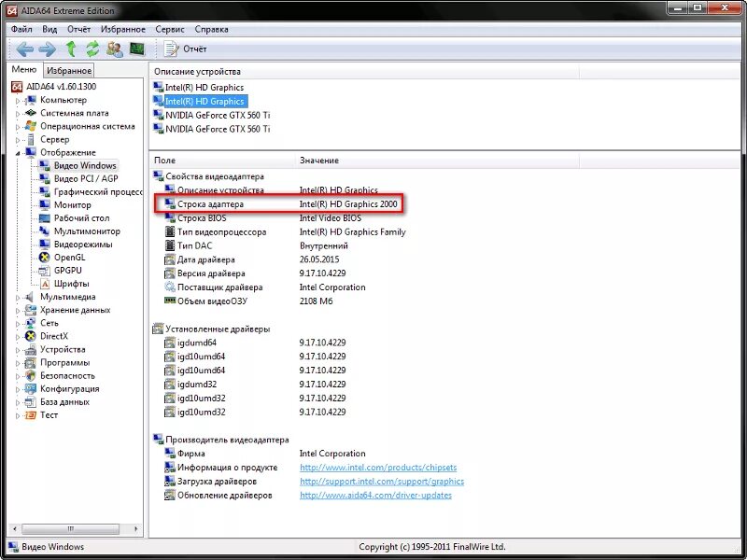Click the Безопасность shield icon
The height and width of the screenshot is (560, 747).
[x=30, y=376]
